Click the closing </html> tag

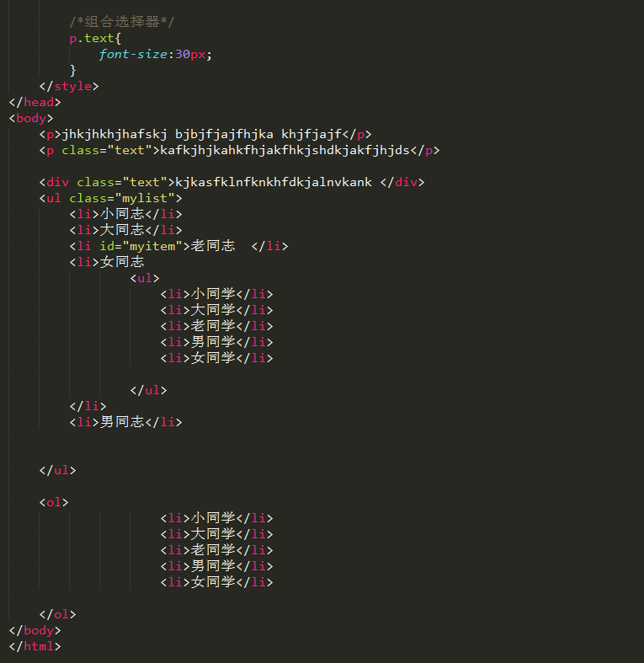pos(35,646)
